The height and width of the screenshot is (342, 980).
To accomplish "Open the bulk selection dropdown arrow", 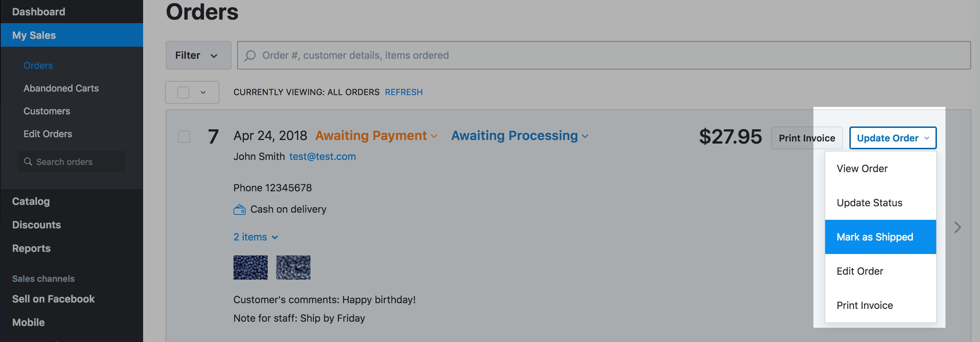I will point(203,92).
